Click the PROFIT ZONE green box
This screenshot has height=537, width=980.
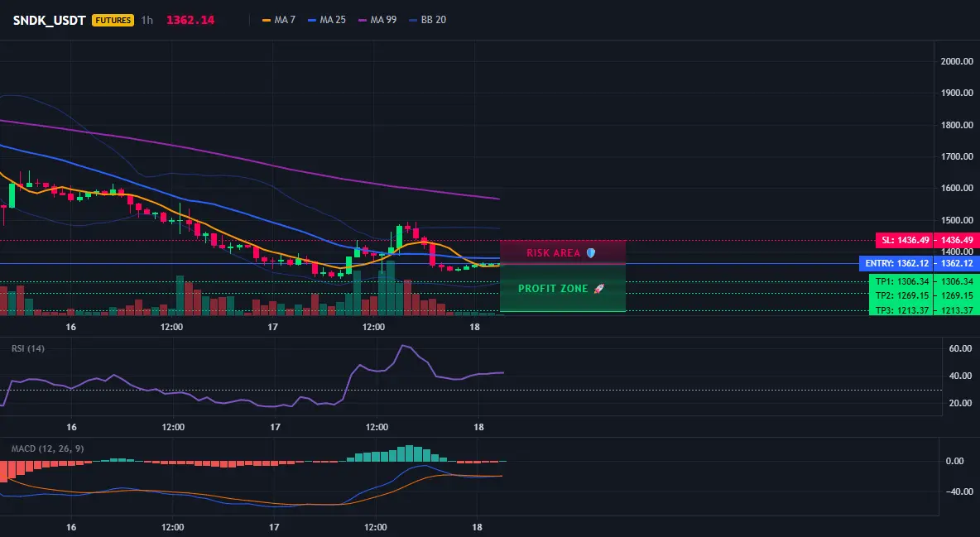tap(563, 288)
